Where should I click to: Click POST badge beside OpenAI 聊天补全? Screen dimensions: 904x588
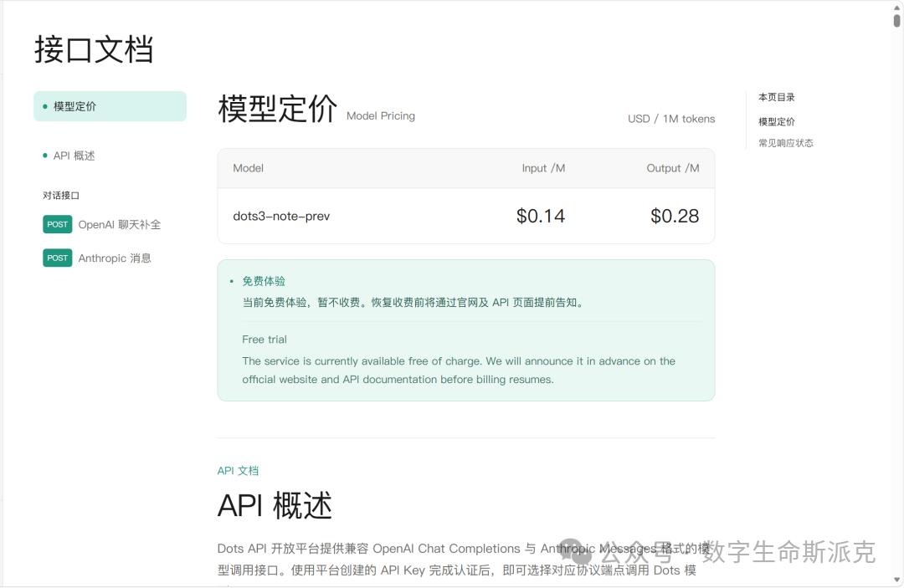coord(57,225)
